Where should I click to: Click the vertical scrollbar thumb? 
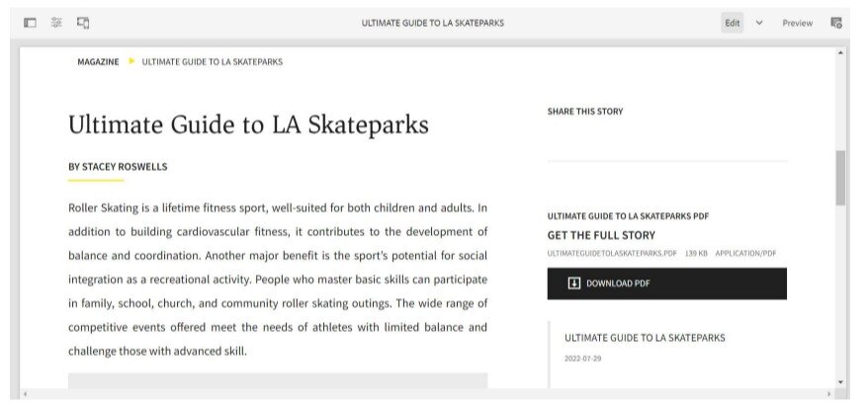[840, 178]
